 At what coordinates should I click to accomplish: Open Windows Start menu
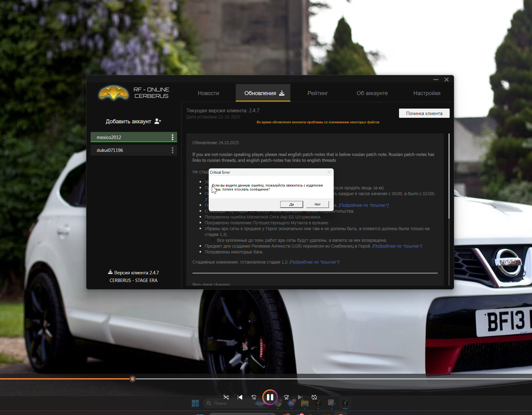(195, 403)
